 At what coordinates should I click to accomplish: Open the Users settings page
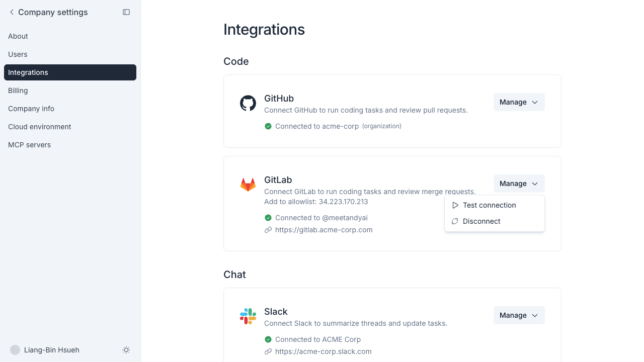click(70, 54)
